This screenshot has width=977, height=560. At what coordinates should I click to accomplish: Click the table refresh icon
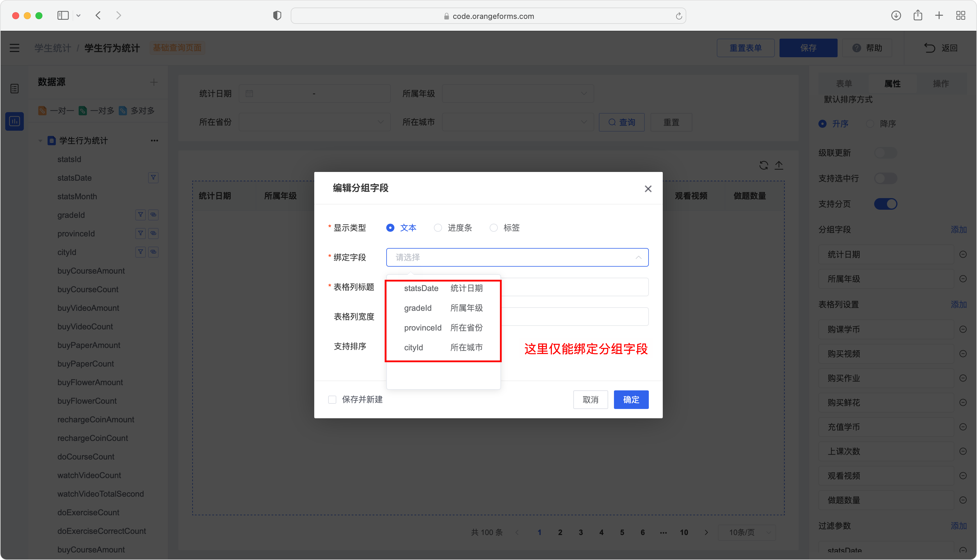coord(764,165)
